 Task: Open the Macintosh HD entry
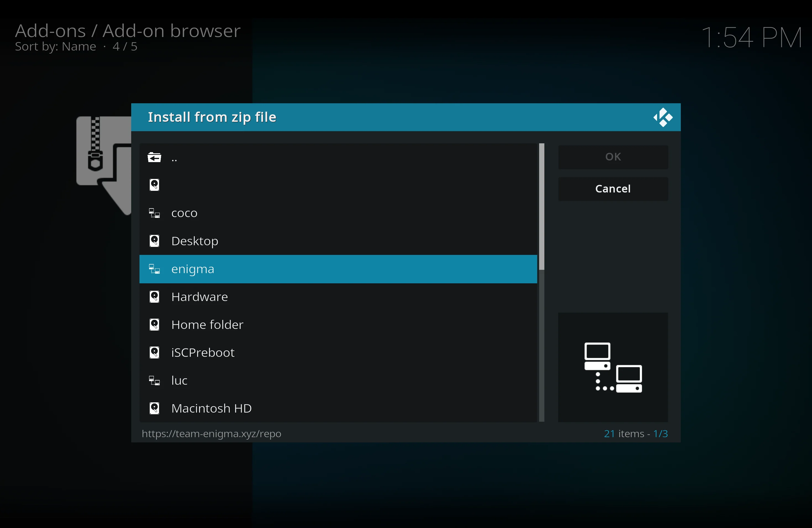pyautogui.click(x=338, y=408)
